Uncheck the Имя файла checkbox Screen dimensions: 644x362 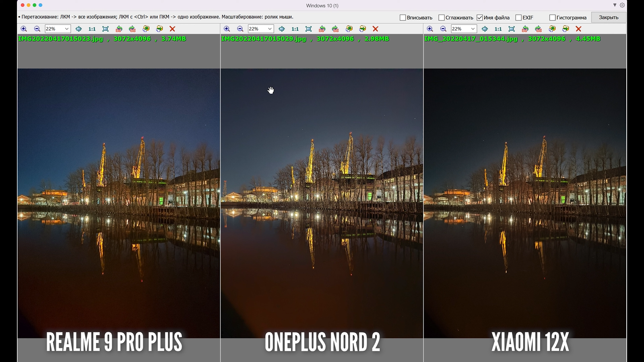(480, 18)
